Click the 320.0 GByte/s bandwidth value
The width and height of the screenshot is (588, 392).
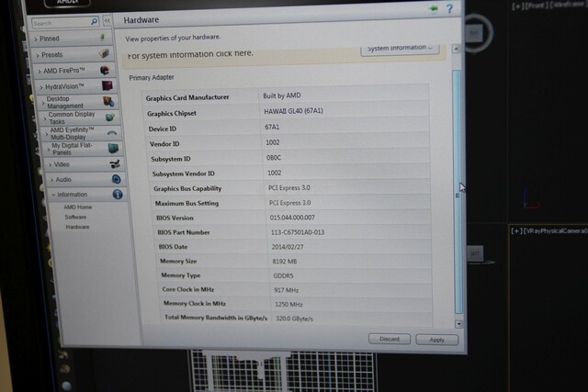(294, 319)
